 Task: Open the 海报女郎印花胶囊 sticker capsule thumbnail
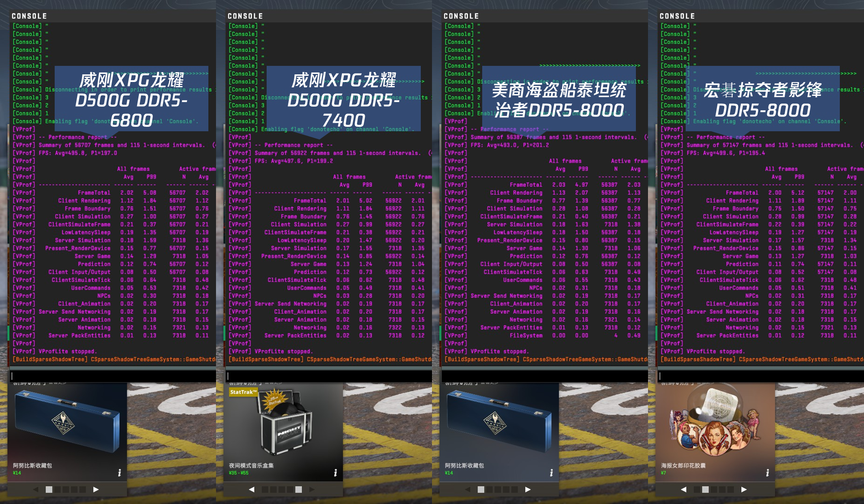(714, 421)
